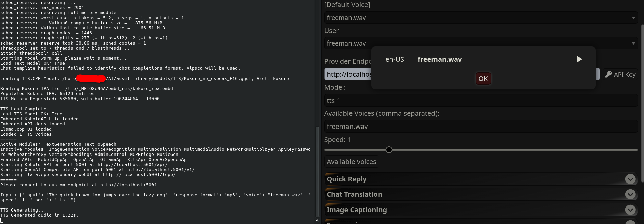Click the 'http://localhost:5001/v1/' URL in terminal

point(161,170)
